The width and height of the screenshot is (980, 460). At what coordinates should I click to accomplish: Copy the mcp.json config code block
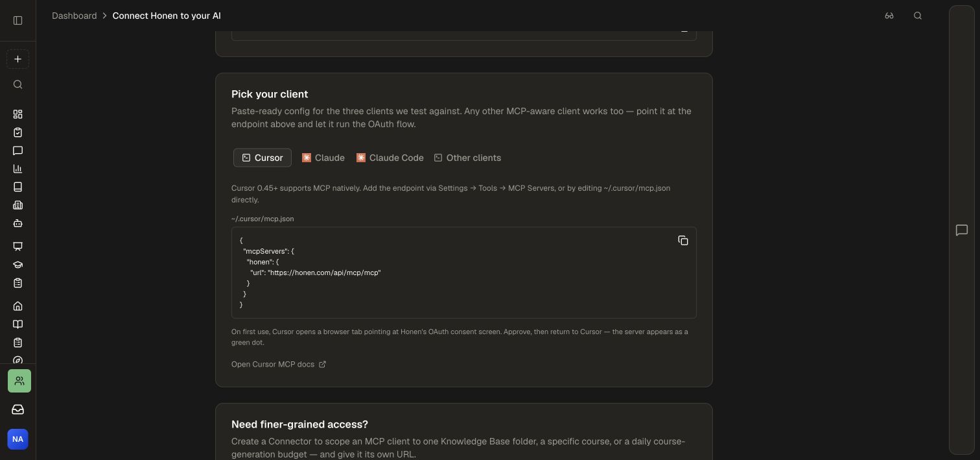(x=683, y=241)
